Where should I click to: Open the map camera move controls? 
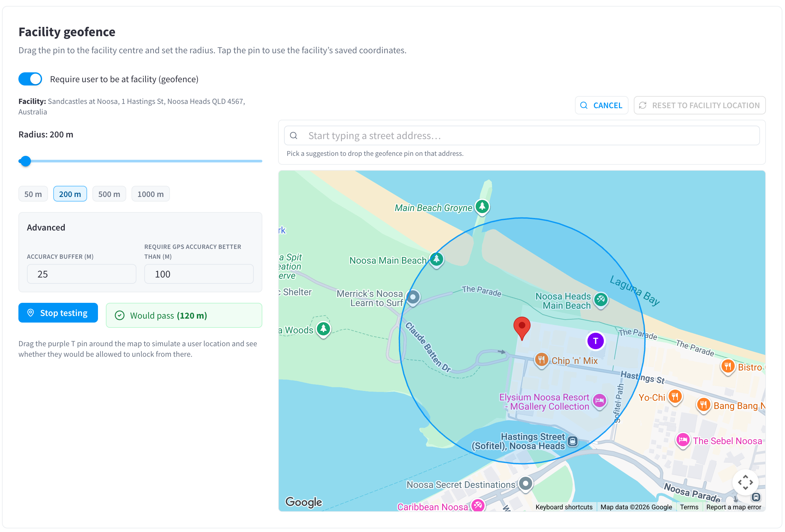pyautogui.click(x=745, y=482)
